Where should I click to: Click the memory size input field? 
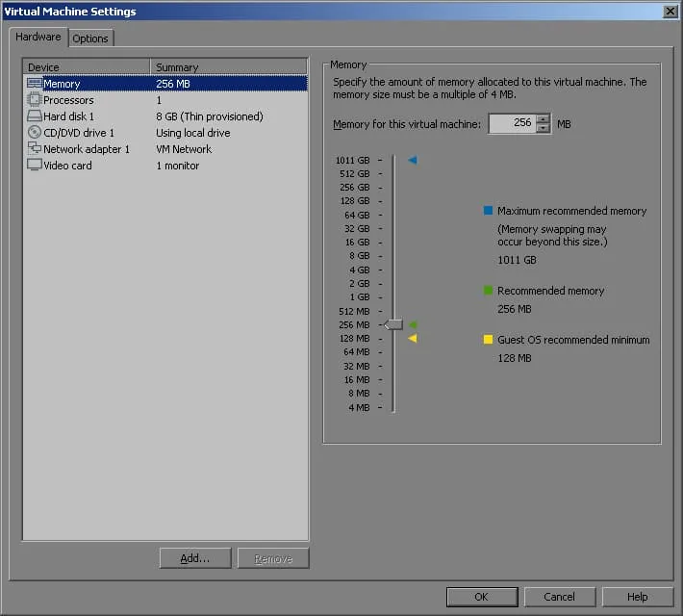(512, 124)
